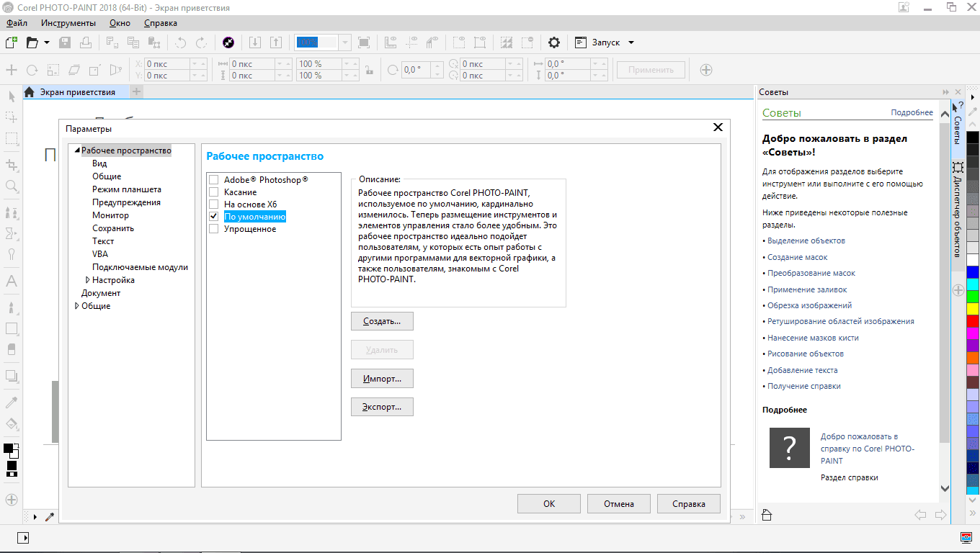
Task: Select Монитор in the options tree
Action: tap(110, 215)
